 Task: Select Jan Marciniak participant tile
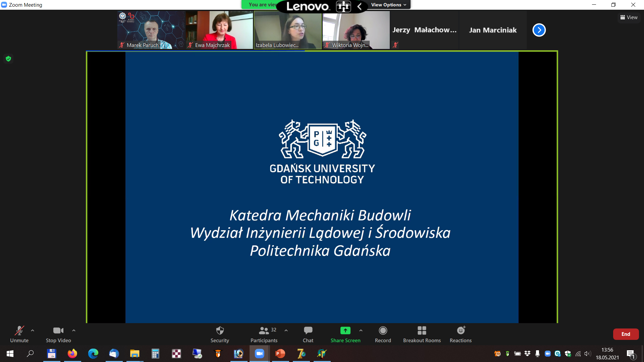(493, 30)
